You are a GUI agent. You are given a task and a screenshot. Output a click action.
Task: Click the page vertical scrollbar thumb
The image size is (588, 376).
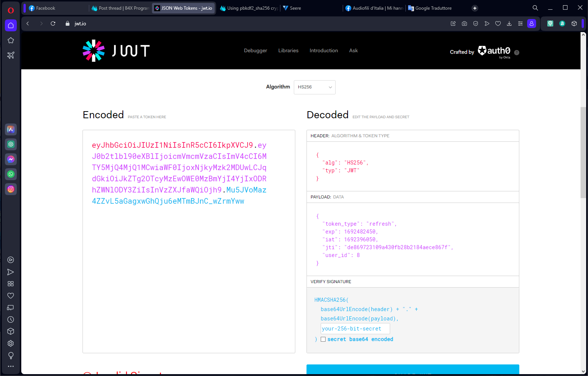pyautogui.click(x=583, y=152)
